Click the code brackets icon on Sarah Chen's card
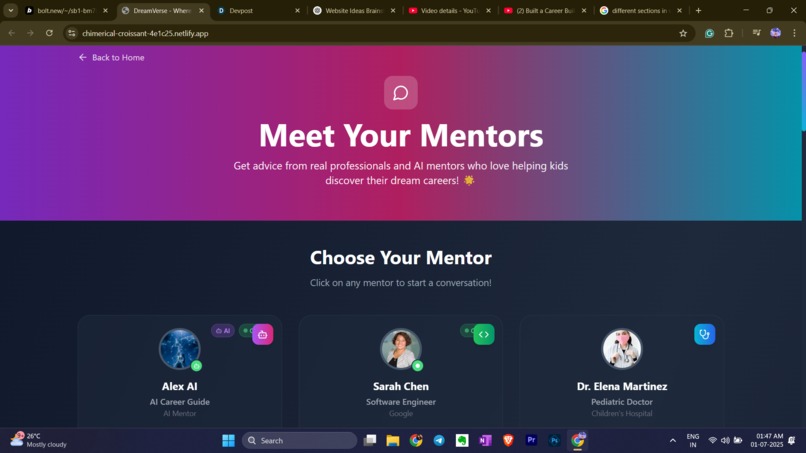Screen dimensions: 806x453 click(484, 335)
